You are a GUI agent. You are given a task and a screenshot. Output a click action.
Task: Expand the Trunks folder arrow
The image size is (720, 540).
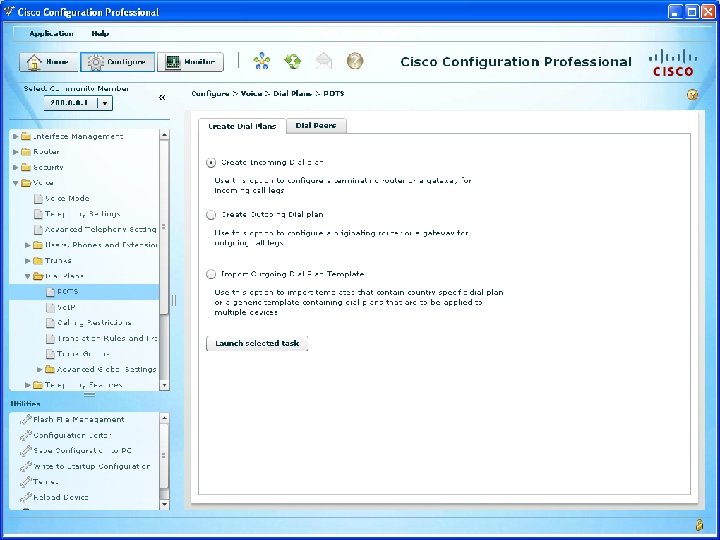point(28,261)
